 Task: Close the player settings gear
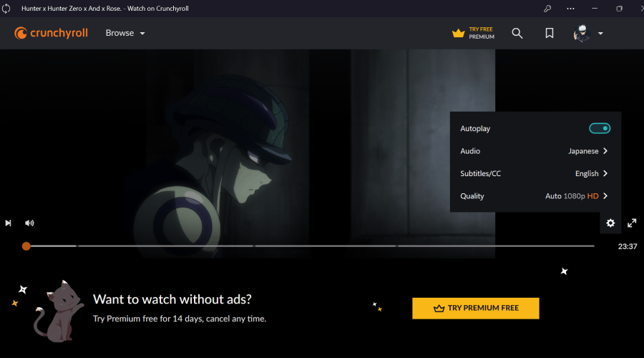pos(611,223)
